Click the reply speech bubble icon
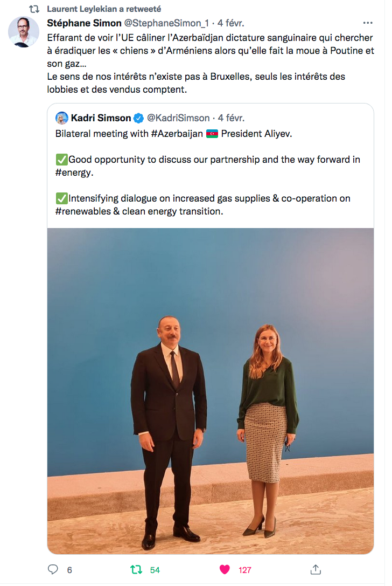This screenshot has width=392, height=586. [x=53, y=569]
